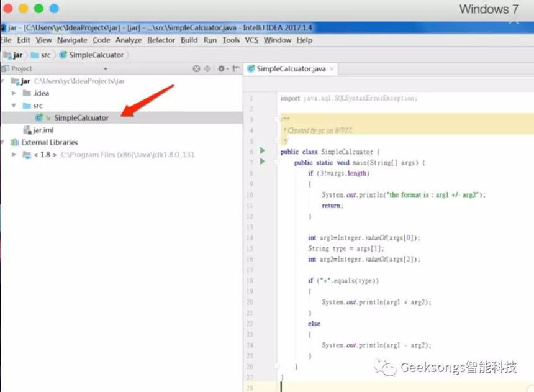The width and height of the screenshot is (534, 392).
Task: Expand the 1.8 JDK library node
Action: (14, 155)
